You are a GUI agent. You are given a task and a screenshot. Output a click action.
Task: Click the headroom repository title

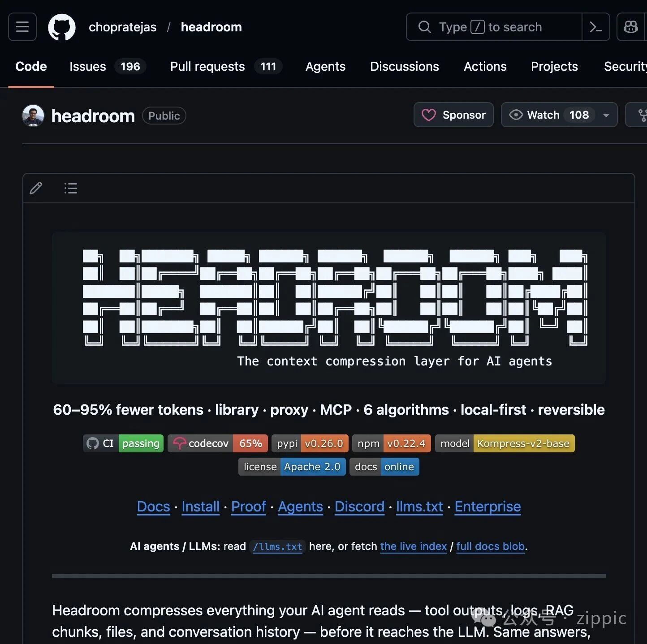coord(93,116)
